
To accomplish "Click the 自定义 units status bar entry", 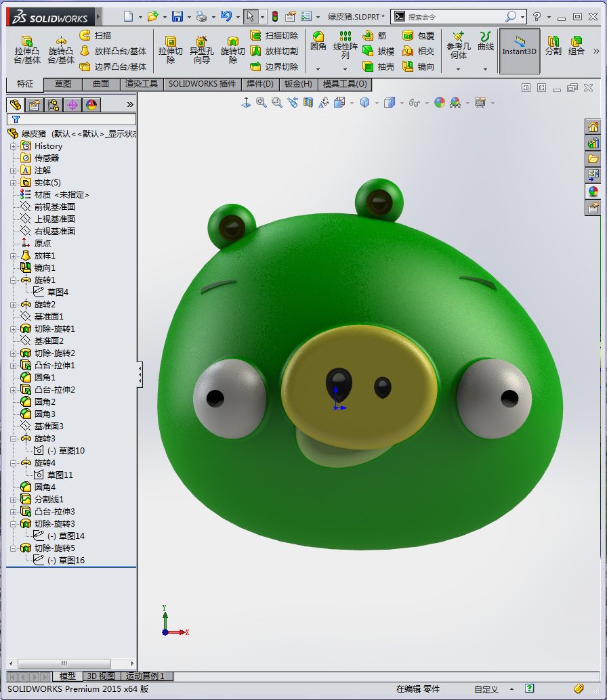I will [x=486, y=689].
